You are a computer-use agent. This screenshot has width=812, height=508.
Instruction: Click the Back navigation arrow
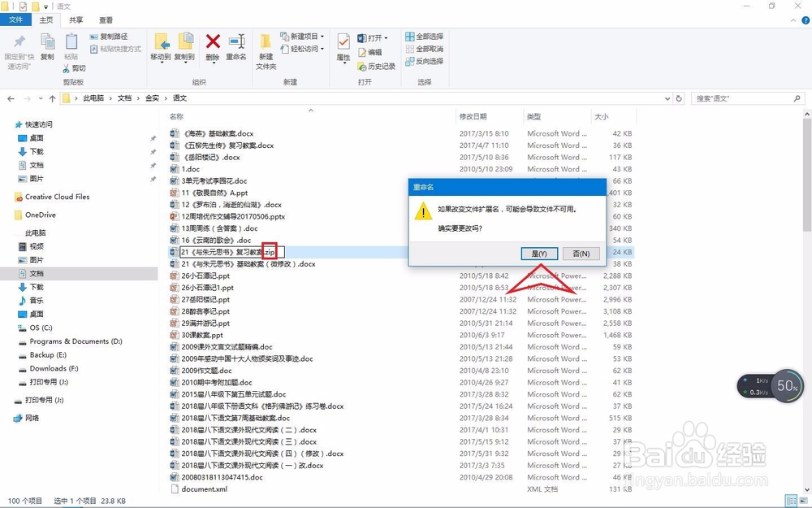(11, 98)
